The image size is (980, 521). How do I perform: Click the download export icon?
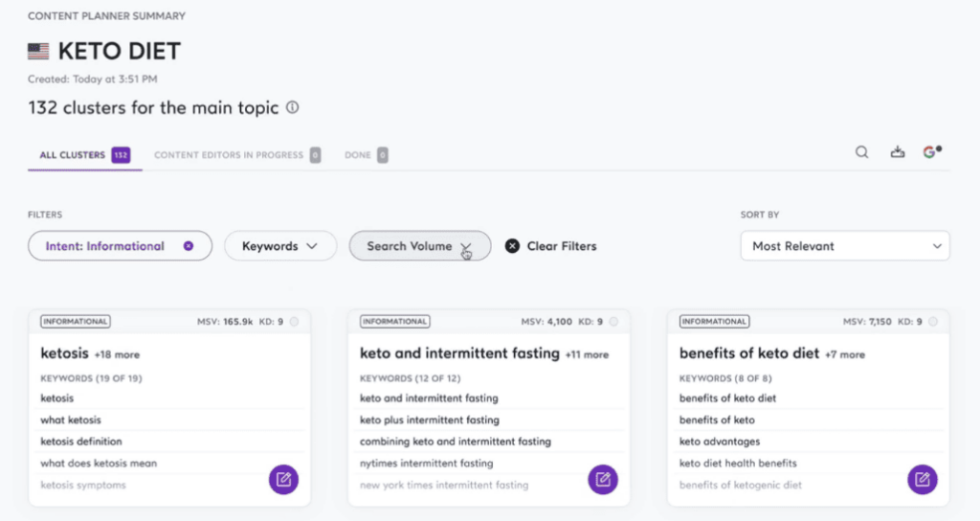point(898,152)
